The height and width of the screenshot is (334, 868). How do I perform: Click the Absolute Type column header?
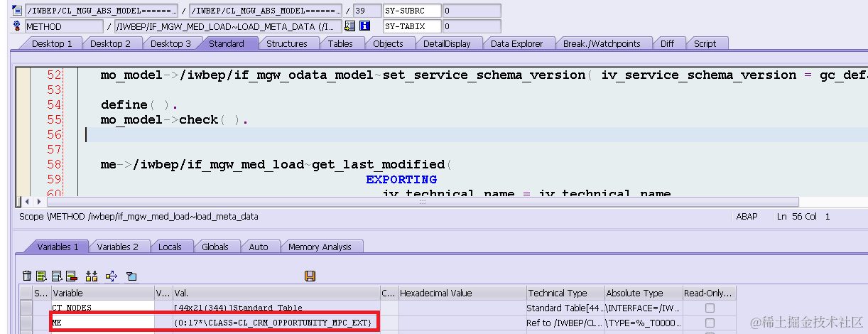pyautogui.click(x=643, y=293)
